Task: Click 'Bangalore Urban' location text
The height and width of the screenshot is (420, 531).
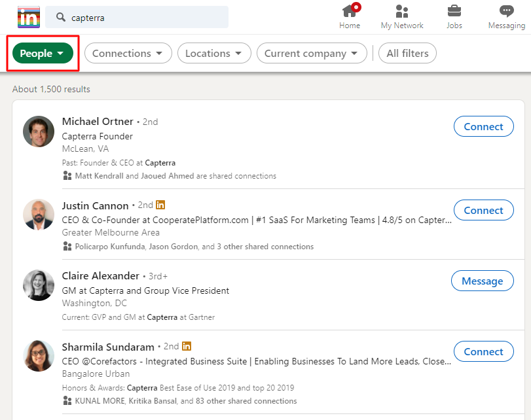Action: [x=96, y=374]
